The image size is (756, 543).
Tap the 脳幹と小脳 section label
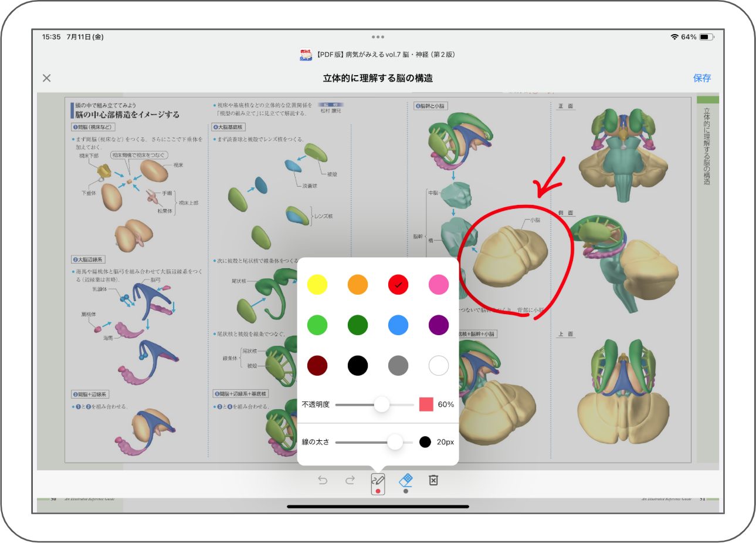point(430,106)
